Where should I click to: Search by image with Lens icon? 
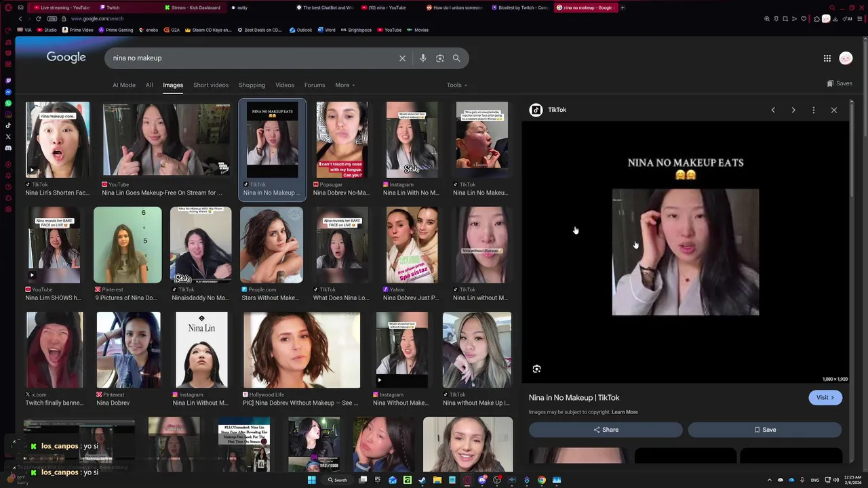tap(440, 58)
